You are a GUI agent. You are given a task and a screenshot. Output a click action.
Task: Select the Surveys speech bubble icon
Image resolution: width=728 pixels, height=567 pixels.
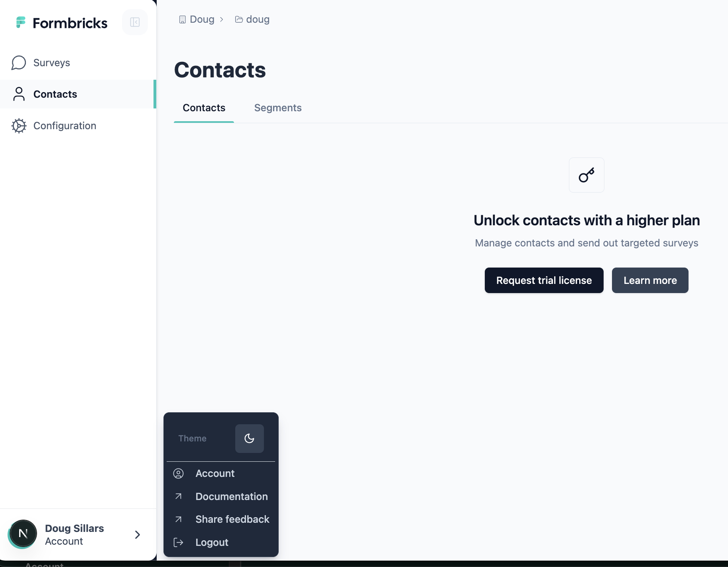coord(18,63)
